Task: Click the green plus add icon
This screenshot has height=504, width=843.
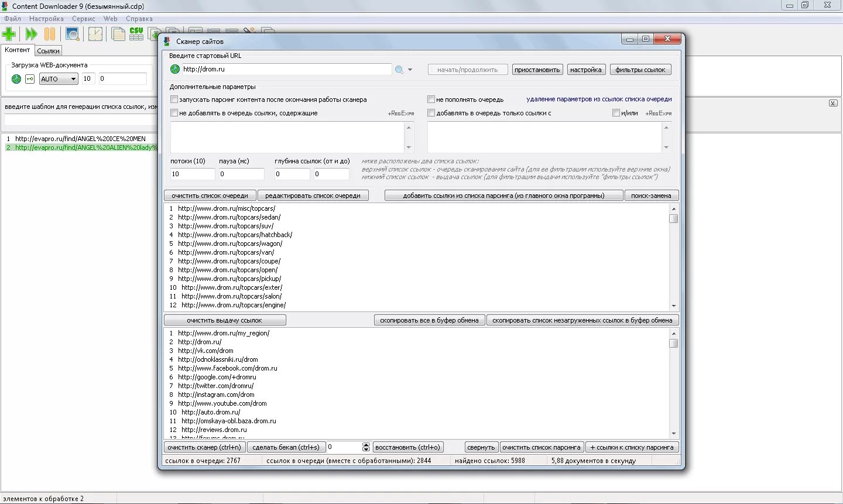Action: tap(9, 34)
